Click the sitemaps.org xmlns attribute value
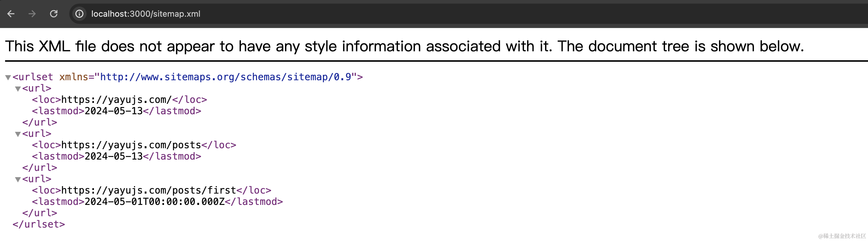The height and width of the screenshot is (241, 868). [x=225, y=77]
